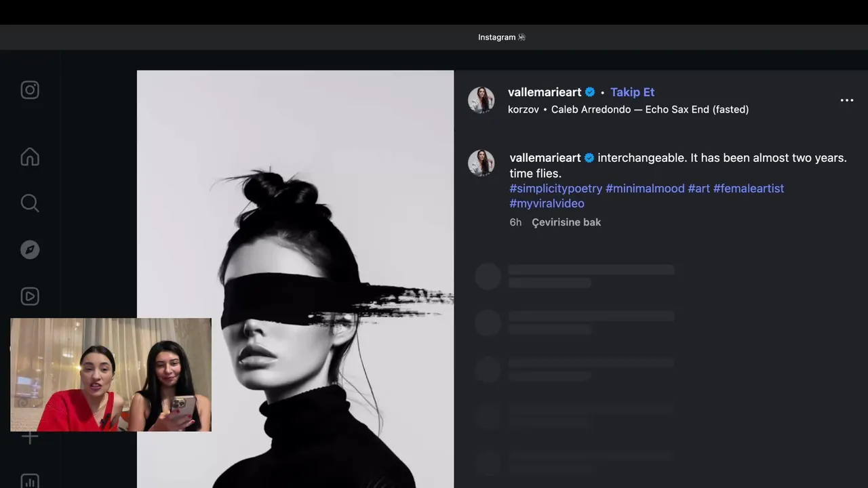Open vallemarieart profile from post header
Screen dimensions: 868x488
[545, 92]
